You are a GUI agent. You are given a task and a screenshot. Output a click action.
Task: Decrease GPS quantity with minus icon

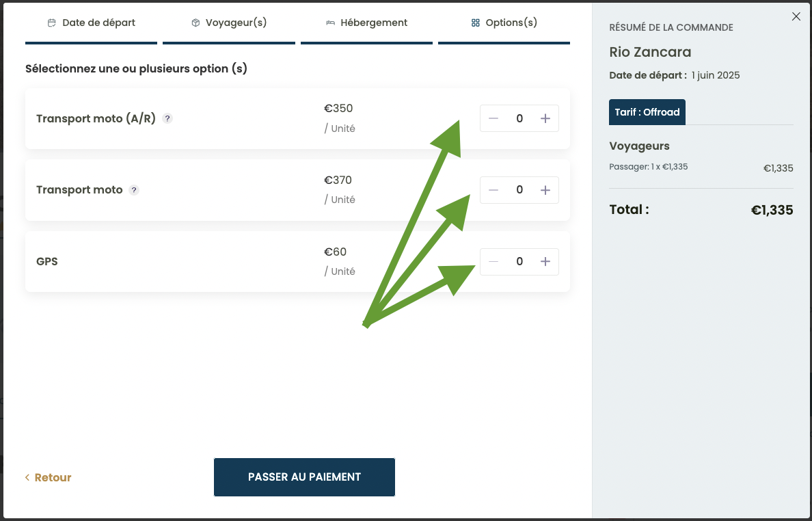point(493,262)
